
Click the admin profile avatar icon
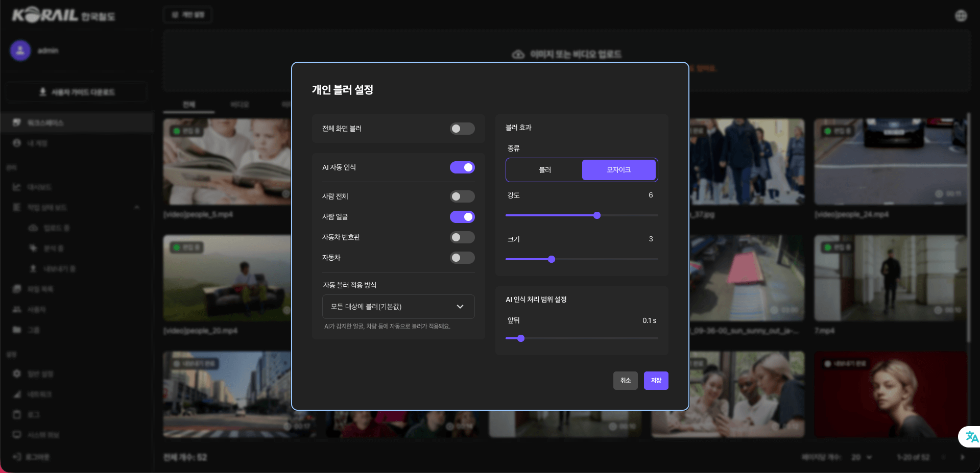pyautogui.click(x=20, y=51)
